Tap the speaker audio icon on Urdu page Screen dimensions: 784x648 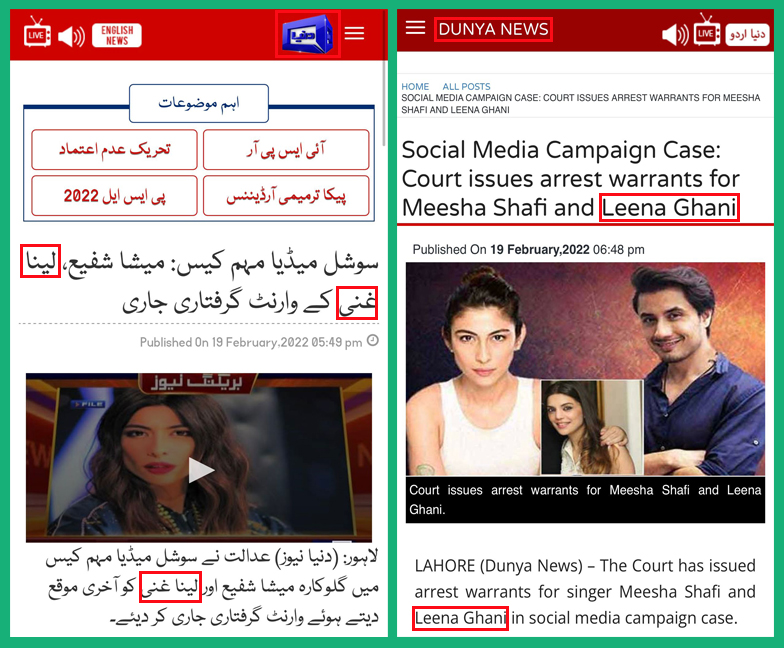[x=71, y=36]
